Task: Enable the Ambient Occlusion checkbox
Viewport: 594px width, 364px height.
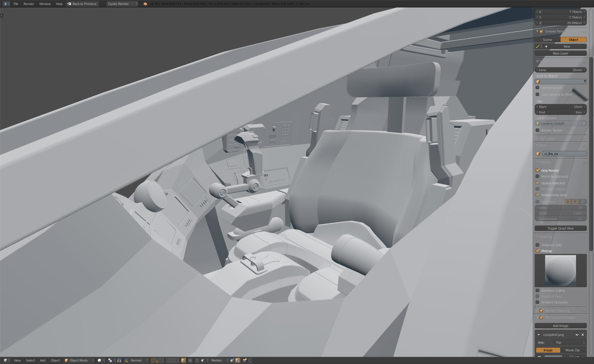Action: point(537,302)
